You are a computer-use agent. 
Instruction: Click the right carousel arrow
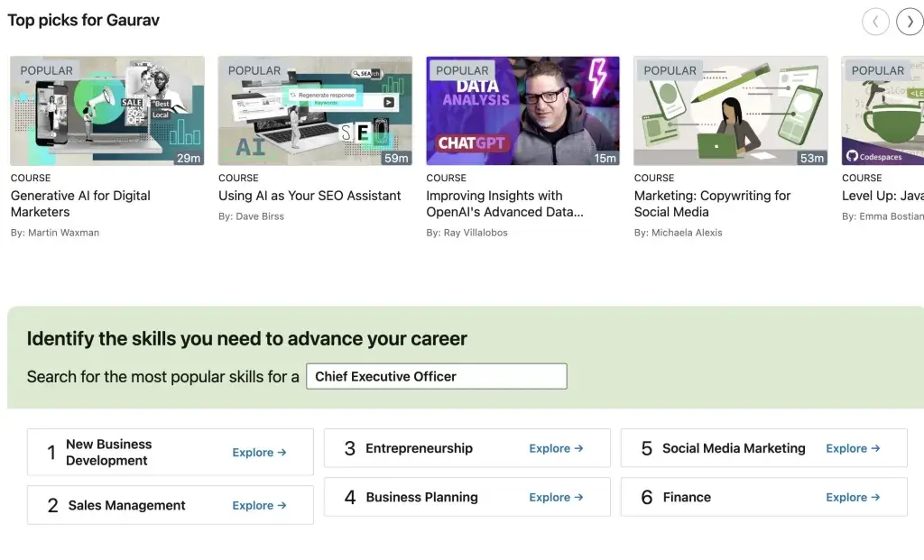tap(910, 22)
